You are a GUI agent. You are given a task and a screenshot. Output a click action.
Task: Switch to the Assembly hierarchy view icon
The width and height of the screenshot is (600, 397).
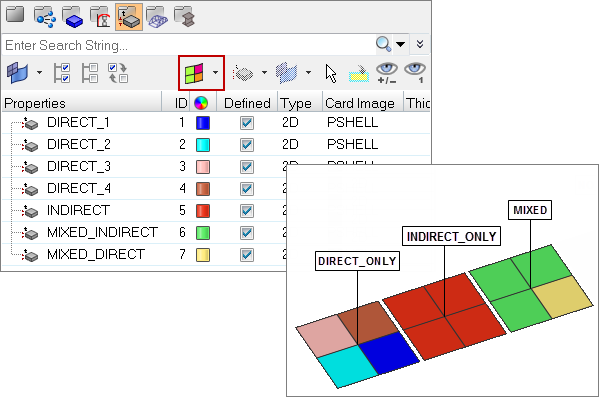(x=45, y=17)
